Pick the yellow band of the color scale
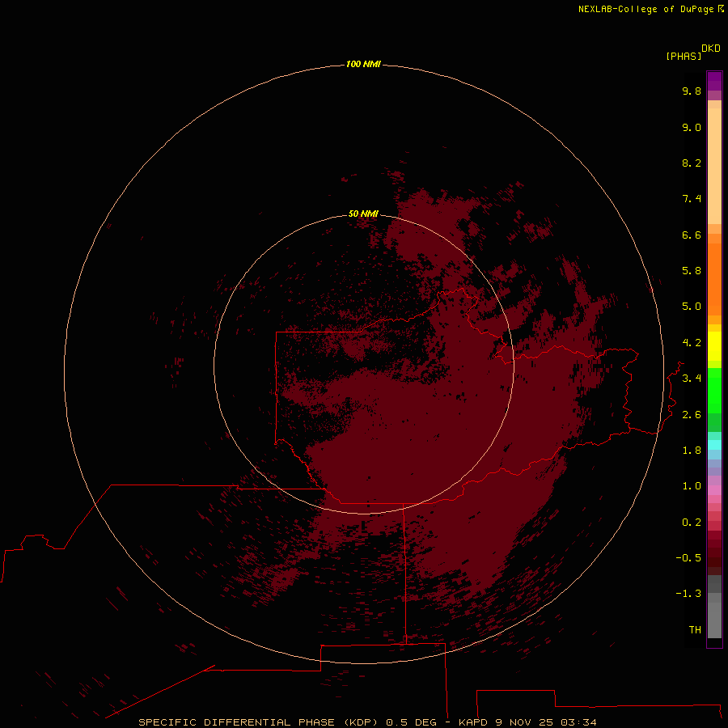 pyautogui.click(x=714, y=346)
